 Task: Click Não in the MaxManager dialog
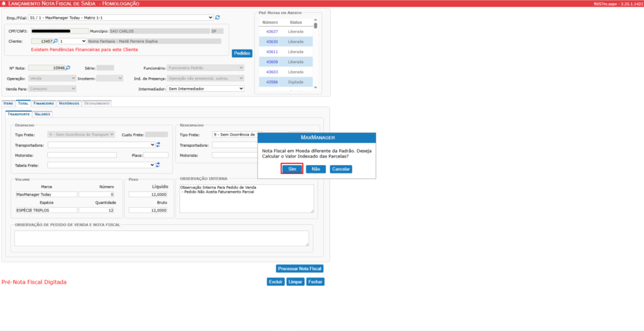point(315,169)
